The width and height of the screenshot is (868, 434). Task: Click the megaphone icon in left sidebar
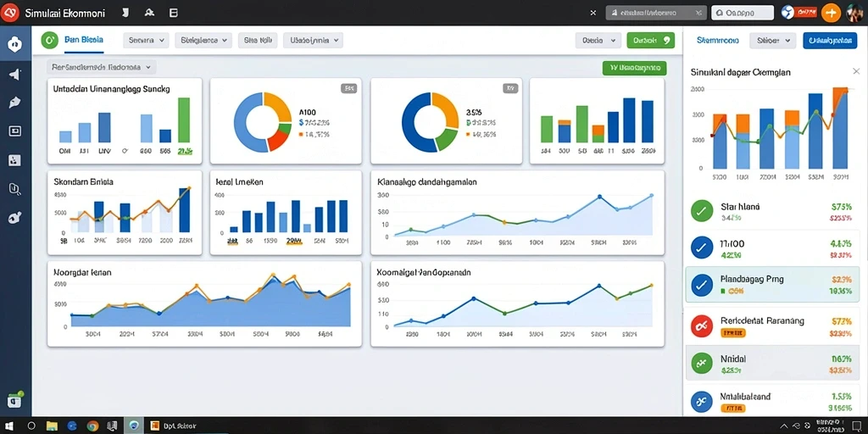tap(15, 75)
